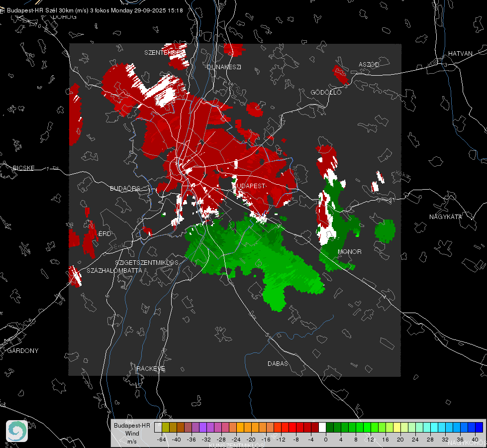This screenshot has height=448, width=487.
Task: Select the pale gray first swatch in the legend
Action: pyautogui.click(x=158, y=428)
